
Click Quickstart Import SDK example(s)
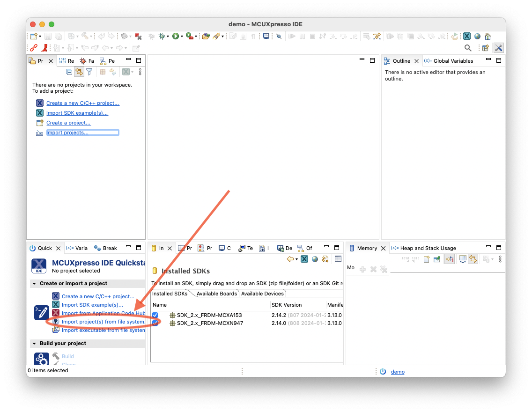point(92,305)
